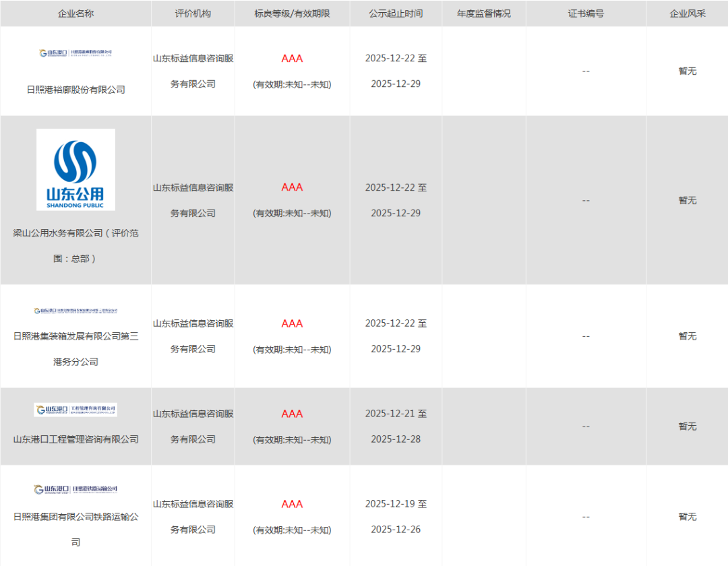
Task: Click AAA rating in 梁山公用水务 row
Action: coord(292,187)
